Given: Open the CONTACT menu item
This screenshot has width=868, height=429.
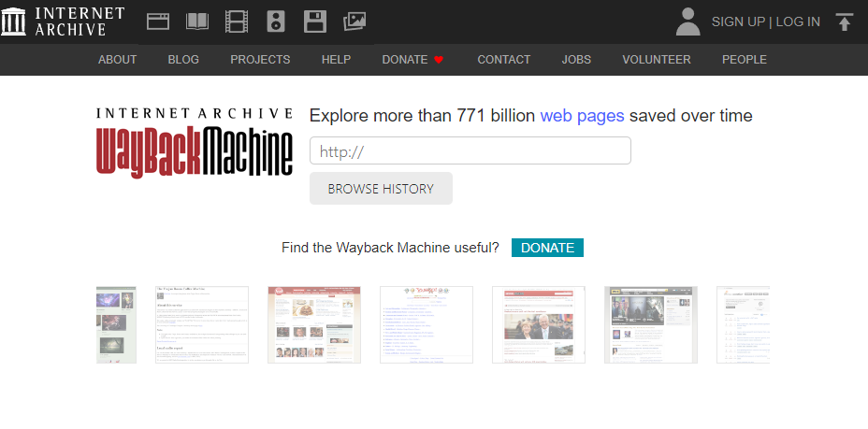Looking at the screenshot, I should (x=504, y=60).
